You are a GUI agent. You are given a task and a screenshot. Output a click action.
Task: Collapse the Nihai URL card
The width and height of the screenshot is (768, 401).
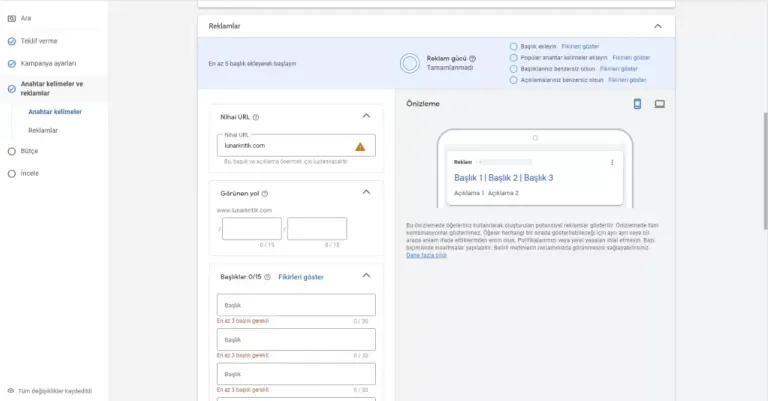(x=366, y=116)
